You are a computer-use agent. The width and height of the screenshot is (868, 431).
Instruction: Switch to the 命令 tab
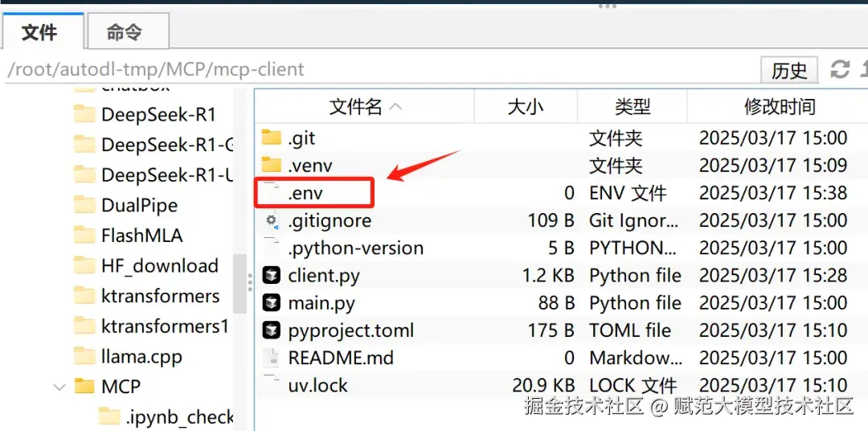pyautogui.click(x=125, y=32)
